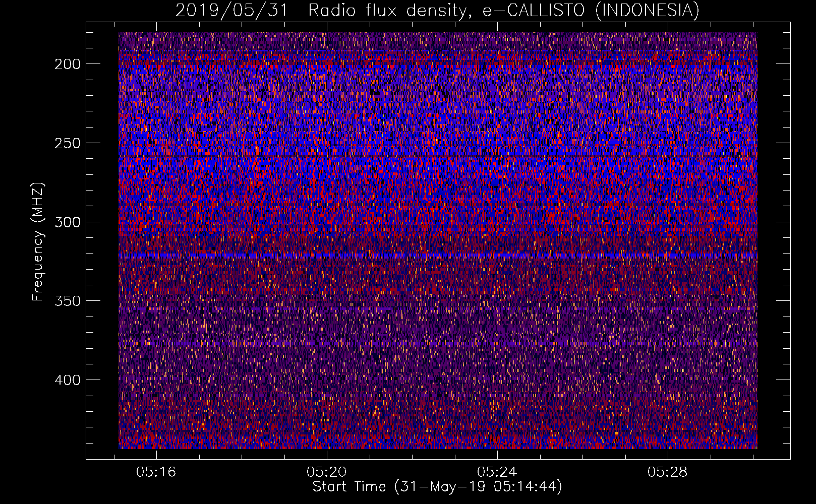
Task: Click the 250 frequency tick label
Action: (x=67, y=143)
